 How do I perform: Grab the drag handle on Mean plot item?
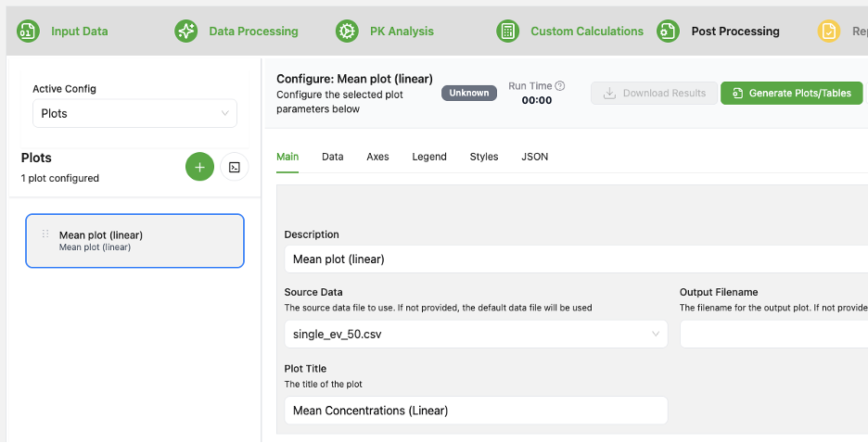[x=45, y=234]
